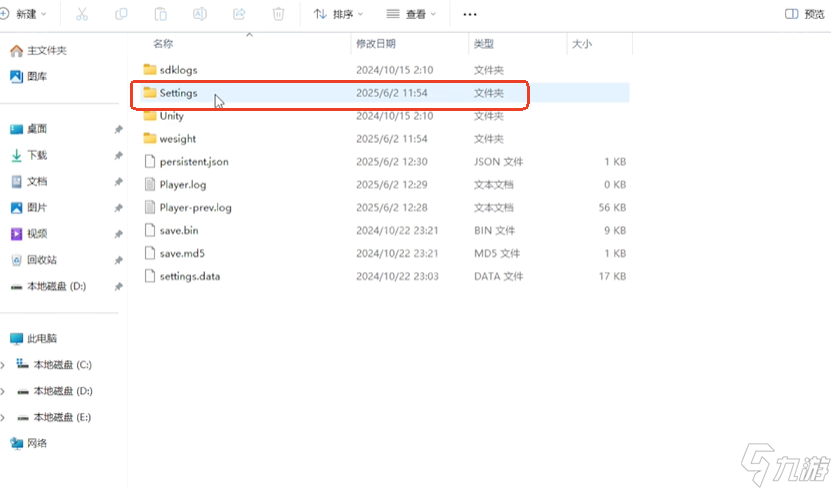This screenshot has width=831, height=488.
Task: Select Player-prev.log file
Action: [x=384, y=208]
